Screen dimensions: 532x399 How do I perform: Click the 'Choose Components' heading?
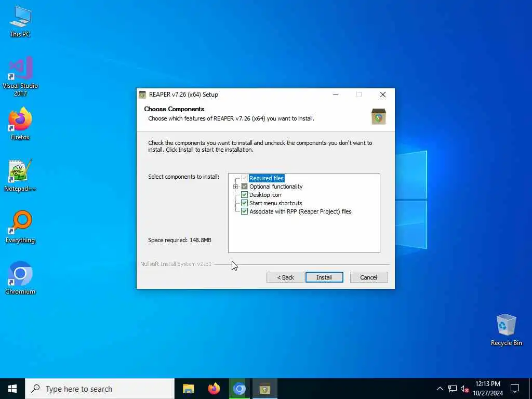[x=174, y=109]
